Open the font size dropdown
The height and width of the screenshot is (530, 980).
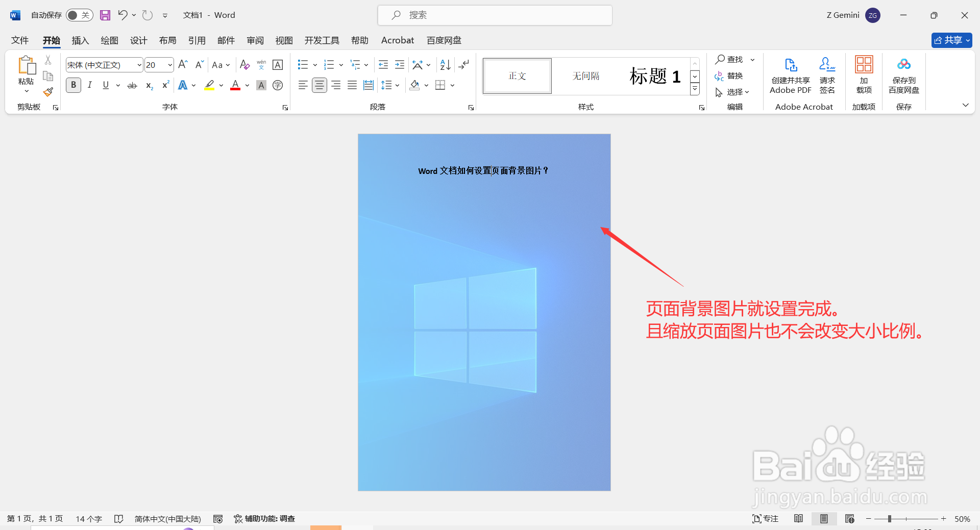(x=170, y=65)
